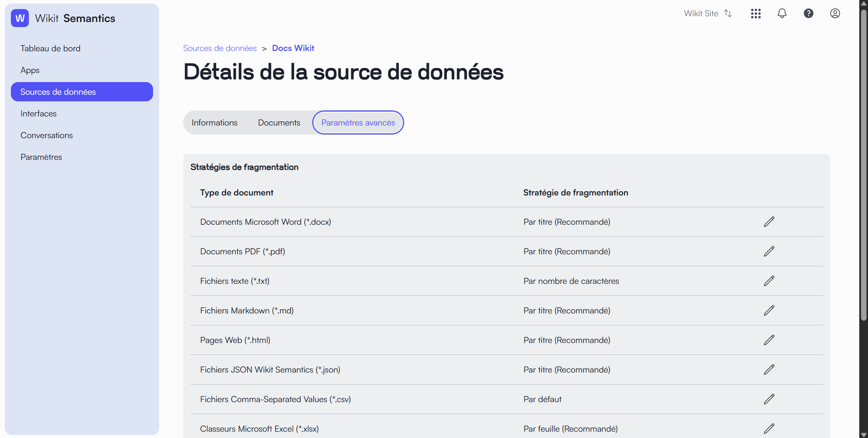Click the Wikit Semantics W logo
This screenshot has height=438, width=868.
coord(20,18)
